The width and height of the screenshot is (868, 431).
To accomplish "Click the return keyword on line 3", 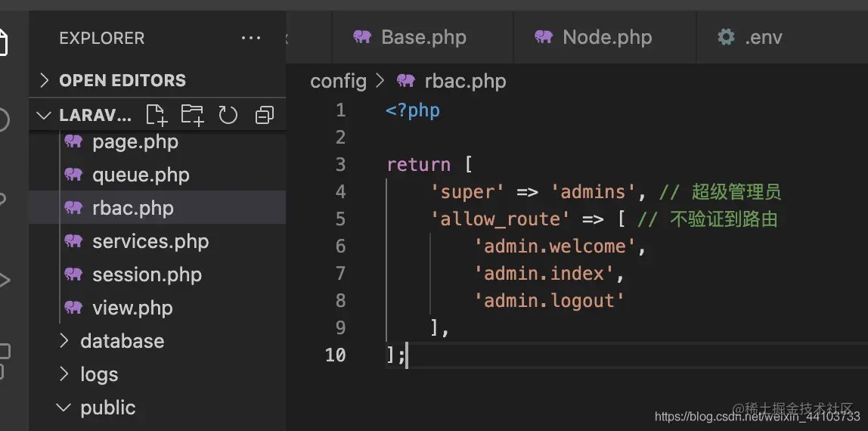I will [x=419, y=165].
